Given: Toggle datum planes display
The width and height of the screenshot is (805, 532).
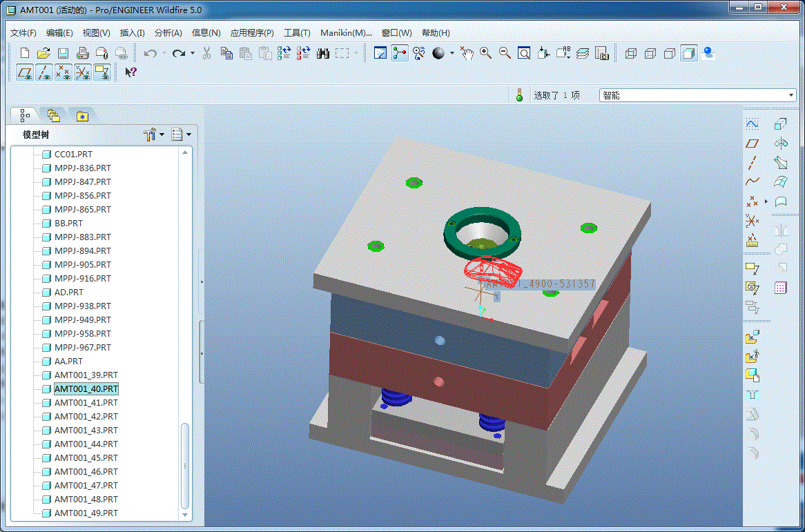Looking at the screenshot, I should click(x=25, y=72).
